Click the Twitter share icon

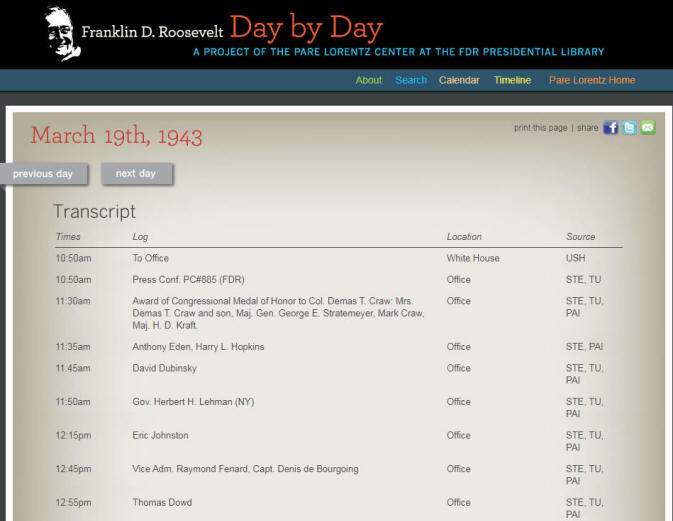click(629, 128)
